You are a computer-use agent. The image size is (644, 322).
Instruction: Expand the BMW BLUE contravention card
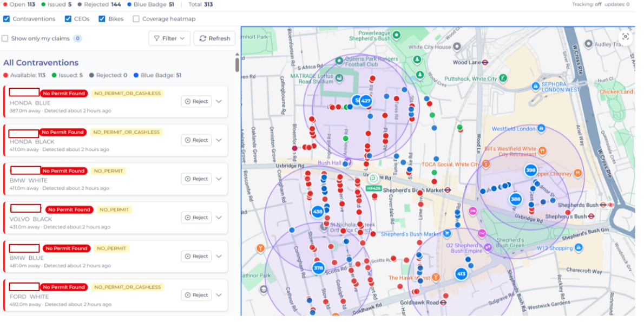[x=219, y=257]
